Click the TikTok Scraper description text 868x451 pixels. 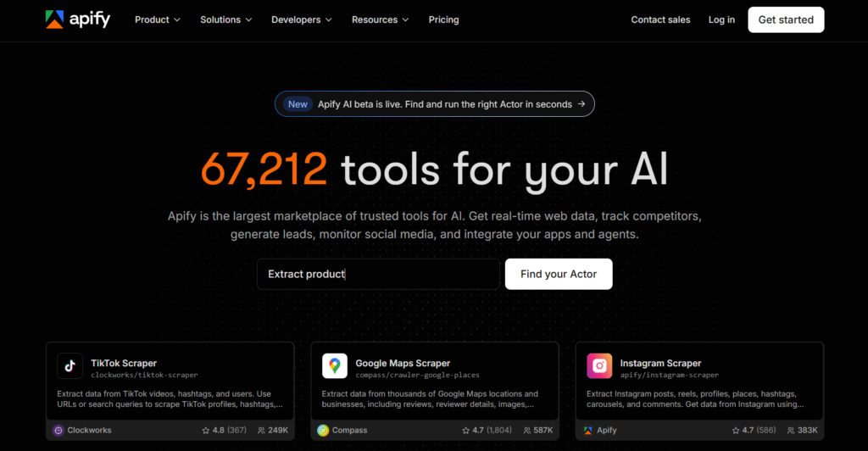tap(170, 399)
